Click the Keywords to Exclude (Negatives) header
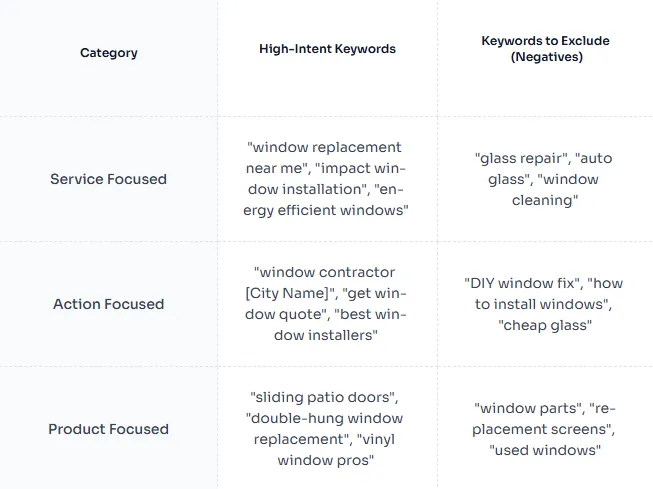The image size is (653, 489). 546,49
